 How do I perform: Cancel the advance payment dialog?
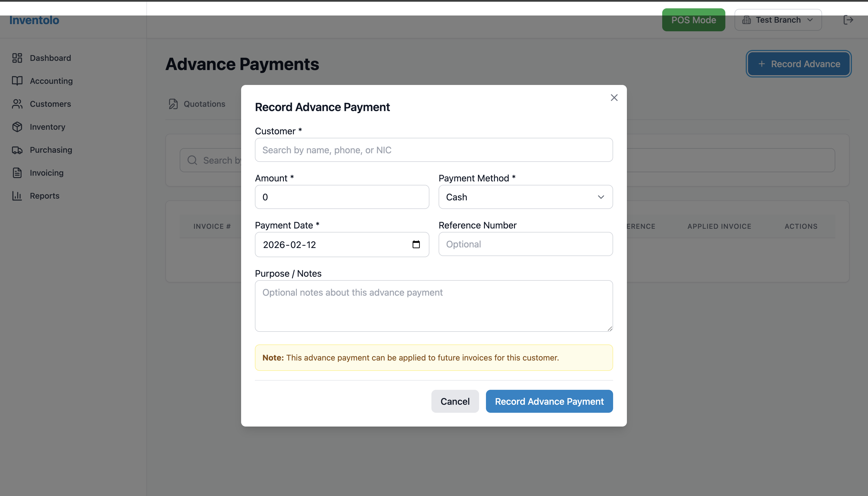coord(455,401)
